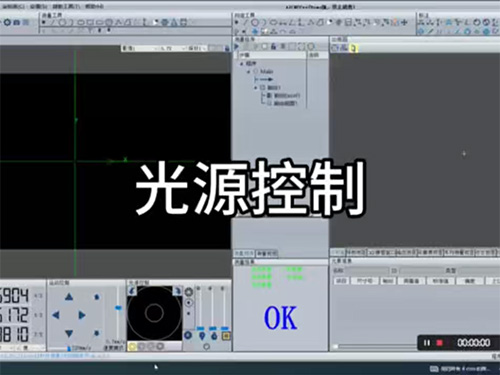The width and height of the screenshot is (500, 375).
Task: Toggle the drop-shaped light icon below sliders
Action: point(214,336)
